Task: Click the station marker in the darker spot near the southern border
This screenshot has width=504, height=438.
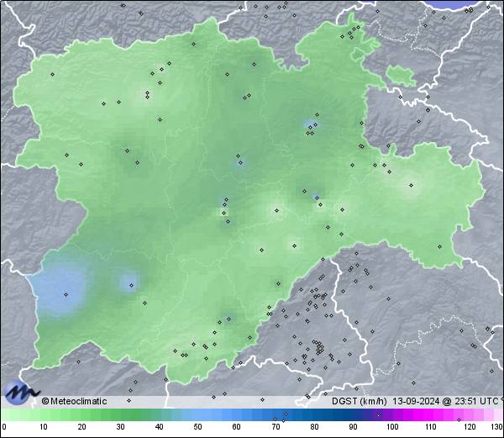Action: pyautogui.click(x=224, y=318)
